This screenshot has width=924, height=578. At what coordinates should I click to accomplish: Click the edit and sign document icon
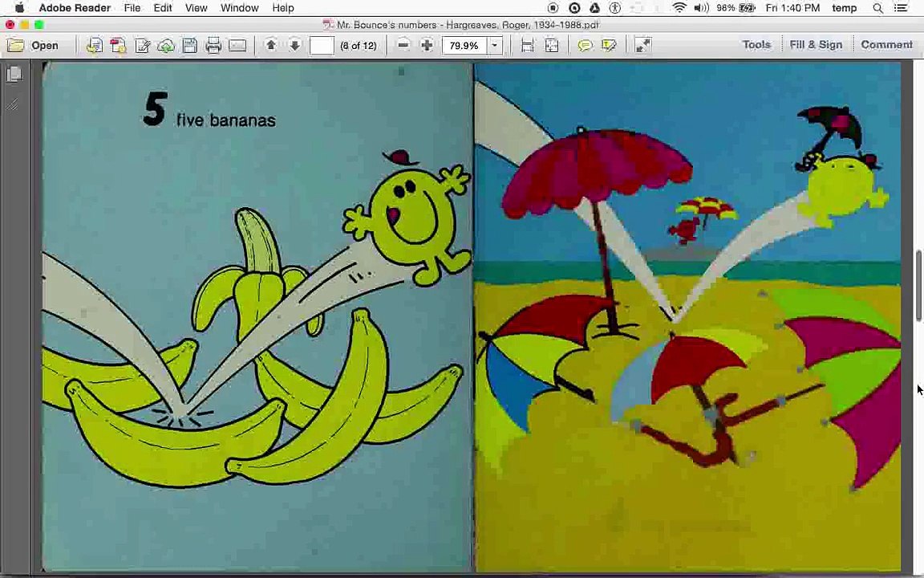pyautogui.click(x=143, y=46)
